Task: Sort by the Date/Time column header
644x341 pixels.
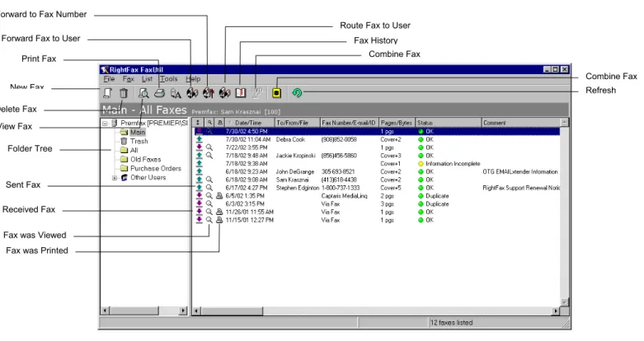Action: [250, 123]
